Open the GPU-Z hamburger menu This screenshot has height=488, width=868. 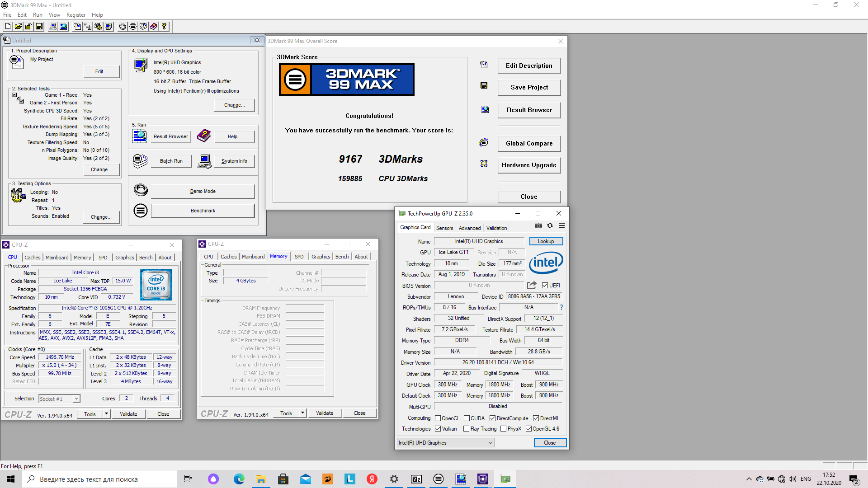[x=561, y=225]
